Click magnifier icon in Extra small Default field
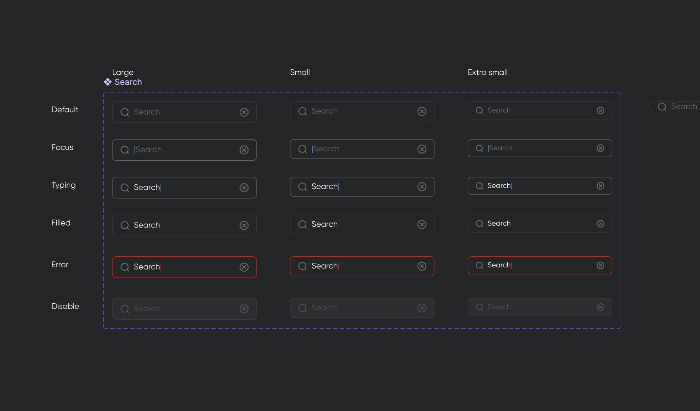The width and height of the screenshot is (700, 411). pos(479,110)
